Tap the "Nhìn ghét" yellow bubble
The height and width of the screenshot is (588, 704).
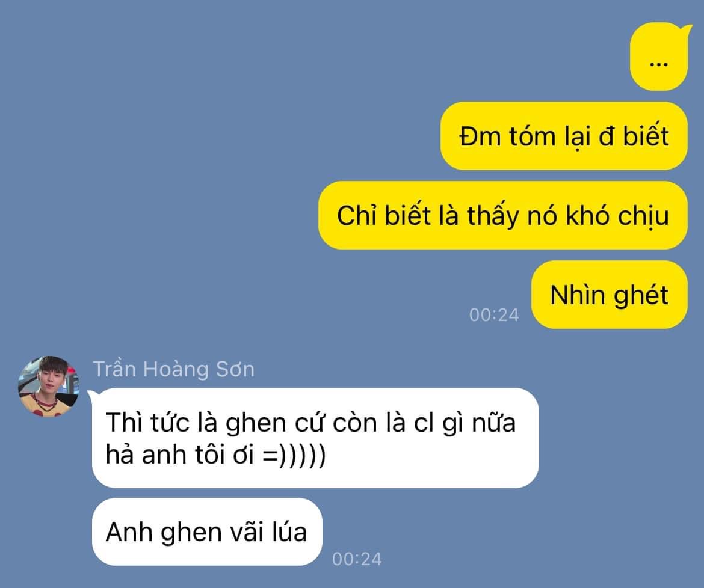click(x=610, y=295)
